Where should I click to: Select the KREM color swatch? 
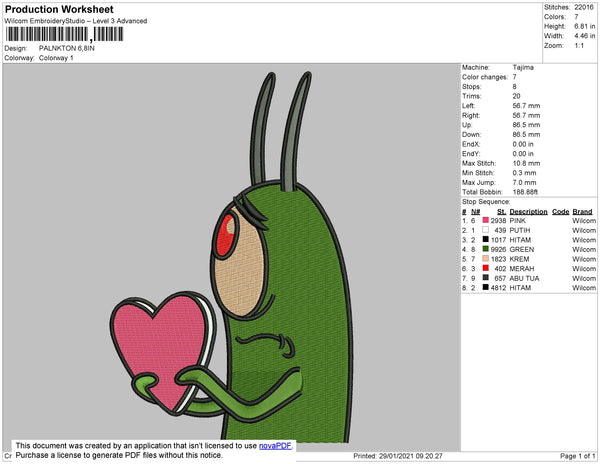[x=486, y=259]
